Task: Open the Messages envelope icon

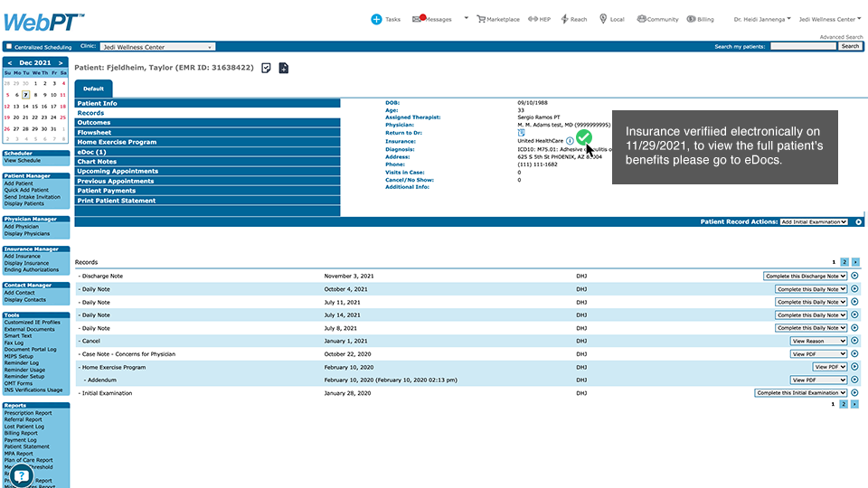Action: [418, 19]
